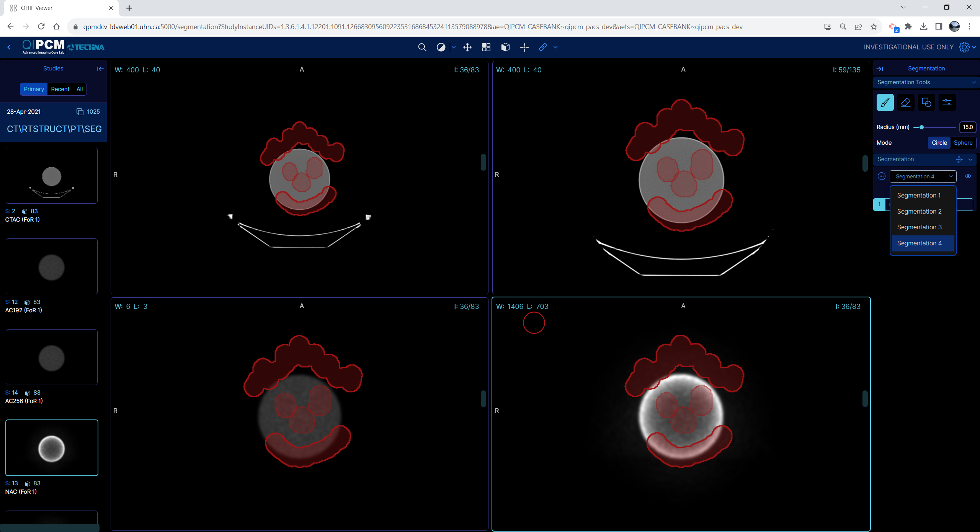Collapse the Studies panel
Viewport: 980px width, 532px height.
100,69
